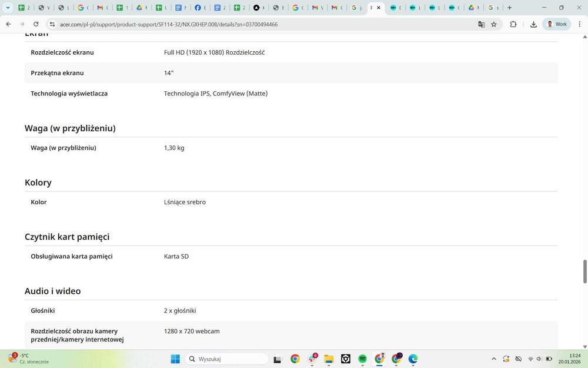Click 'Technologia IPS, ComfyView (Matte)' value
This screenshot has width=588, height=368.
(x=216, y=94)
